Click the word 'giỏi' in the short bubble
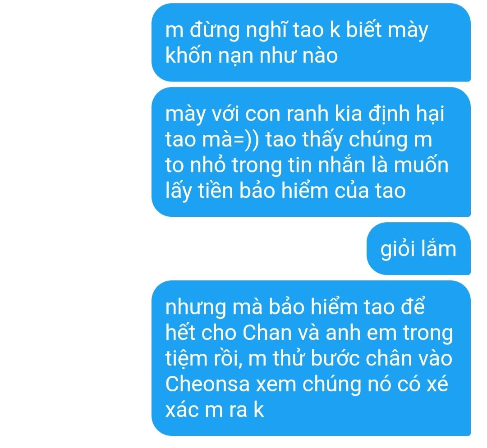The width and height of the screenshot is (487, 448). pos(398,249)
